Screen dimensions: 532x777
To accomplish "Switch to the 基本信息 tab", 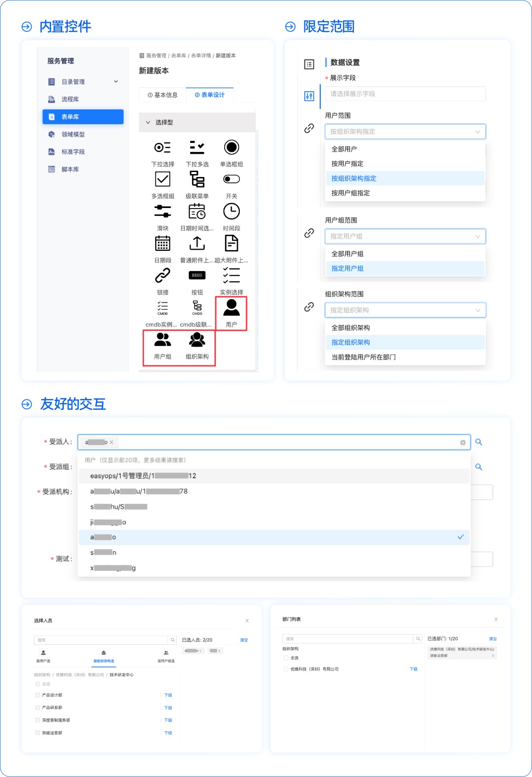I will coord(163,95).
